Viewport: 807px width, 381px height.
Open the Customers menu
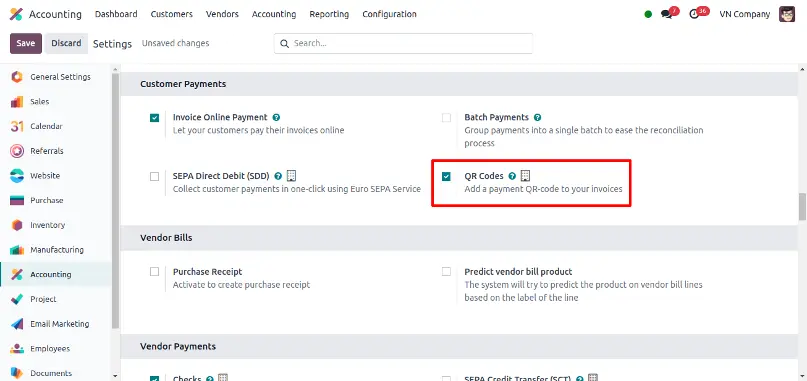(171, 14)
